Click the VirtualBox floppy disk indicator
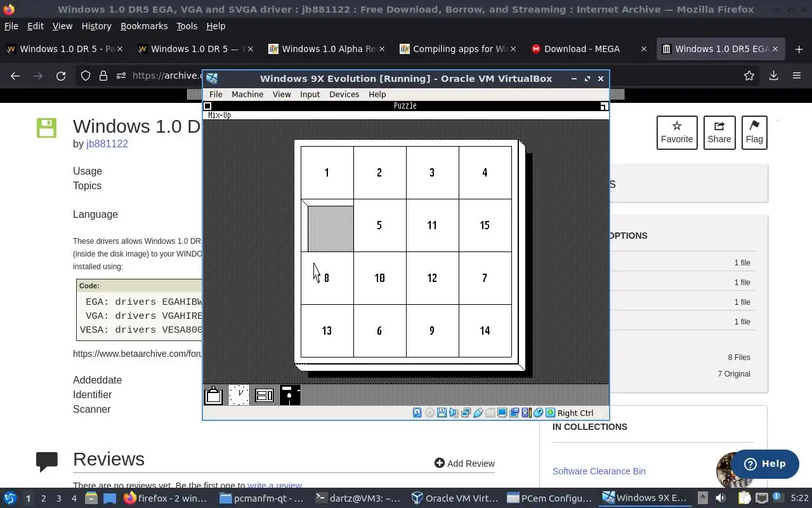Image resolution: width=812 pixels, height=508 pixels. click(x=442, y=413)
